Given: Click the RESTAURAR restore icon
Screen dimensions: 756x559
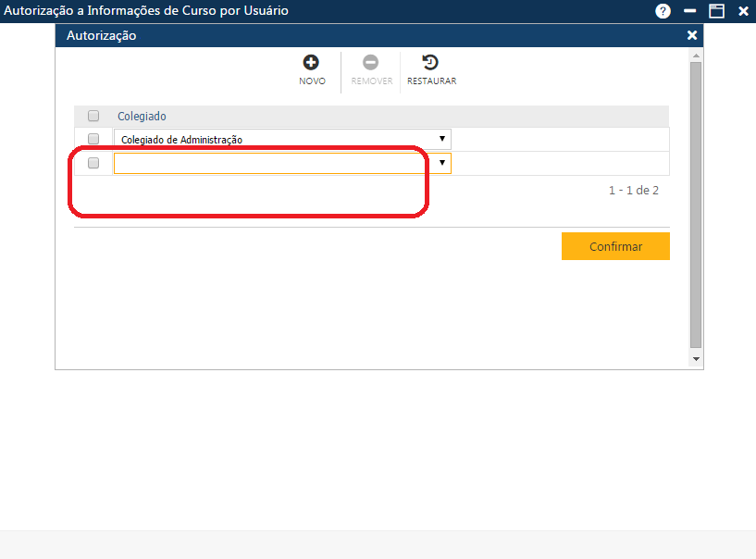Looking at the screenshot, I should (430, 63).
